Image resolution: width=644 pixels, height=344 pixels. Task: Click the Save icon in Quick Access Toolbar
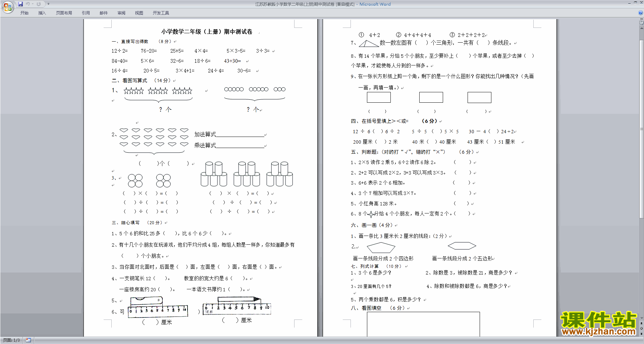[20, 4]
